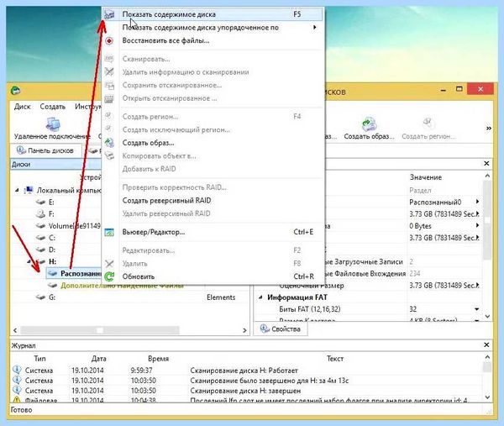Click the warning icon in the last log row
The width and height of the screenshot is (504, 426).
[x=17, y=400]
